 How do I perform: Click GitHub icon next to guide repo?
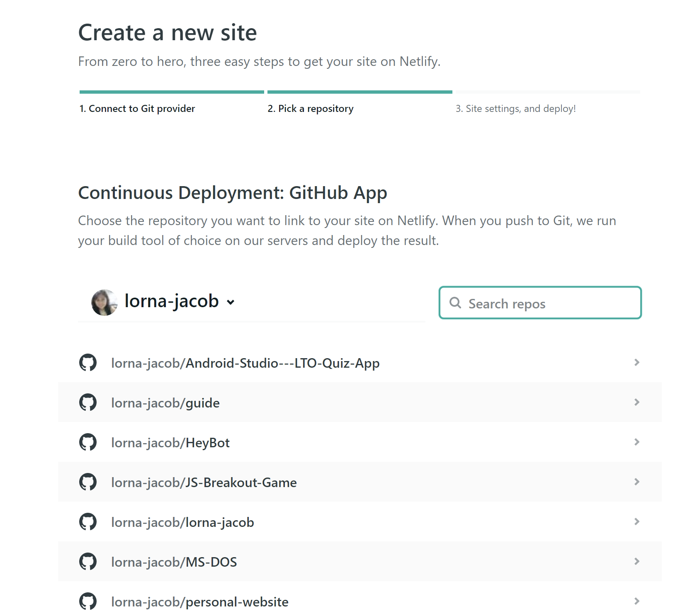coord(88,403)
